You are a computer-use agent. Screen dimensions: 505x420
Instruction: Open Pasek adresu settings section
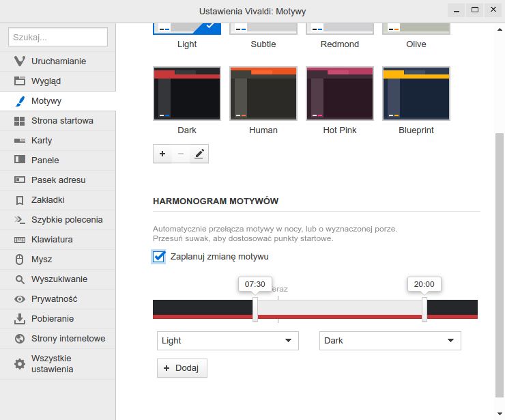(58, 180)
